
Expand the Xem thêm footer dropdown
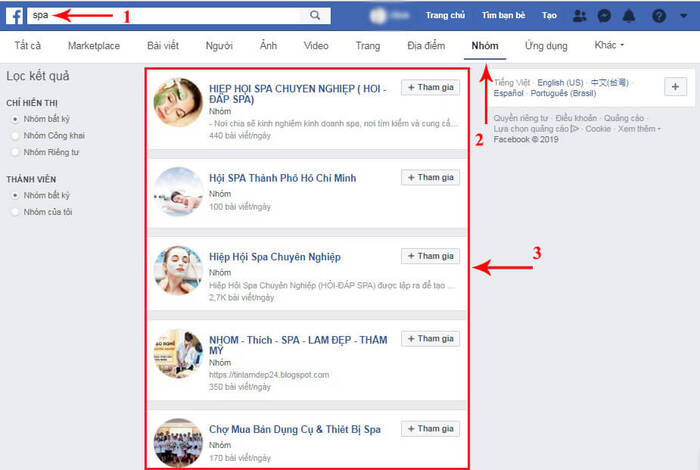(639, 129)
